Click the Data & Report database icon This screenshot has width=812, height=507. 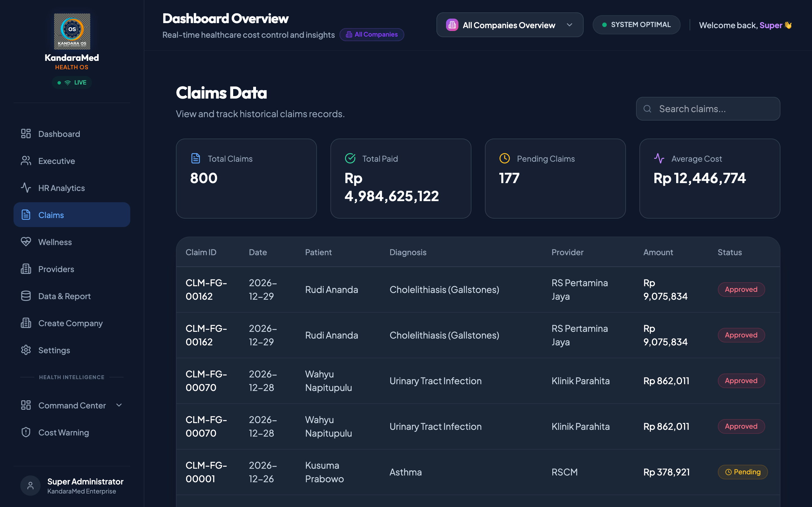click(x=26, y=296)
